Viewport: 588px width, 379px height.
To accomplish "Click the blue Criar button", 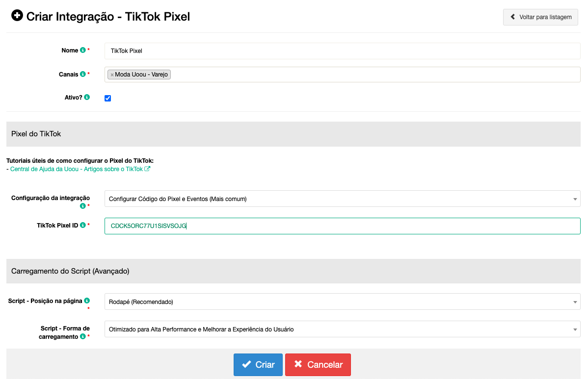I will 258,364.
